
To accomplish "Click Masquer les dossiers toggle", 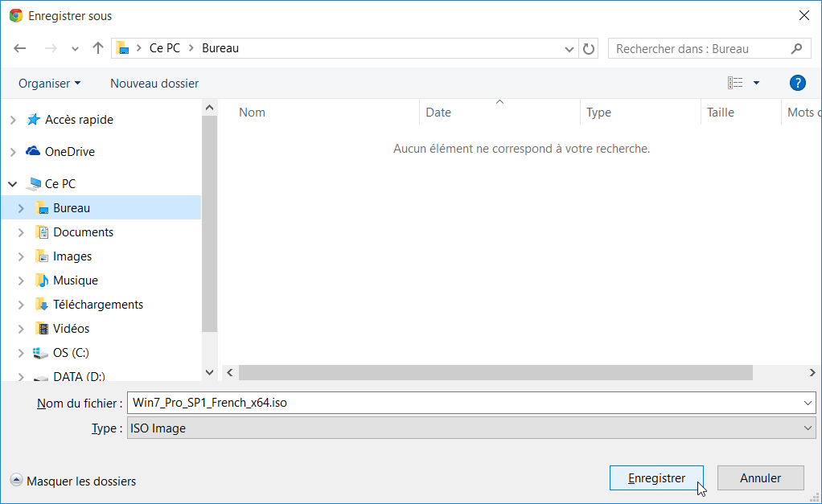I will (73, 481).
